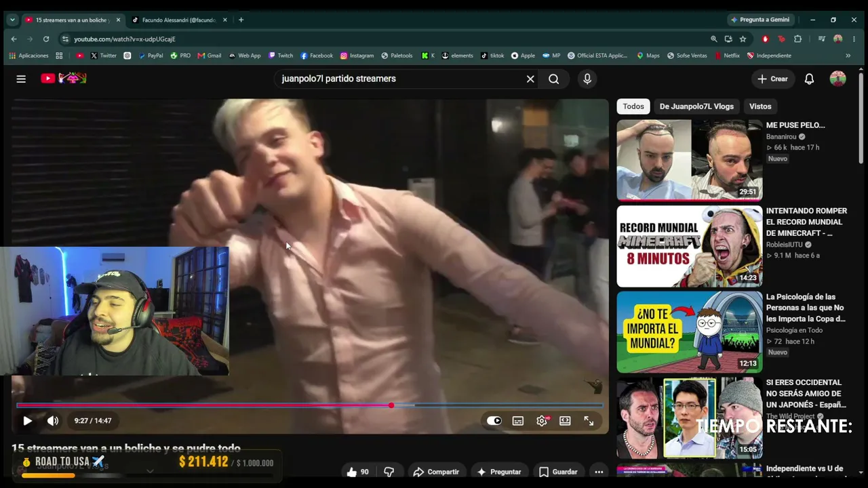Click the Preguntar button
This screenshot has height=488, width=868.
coord(499,472)
